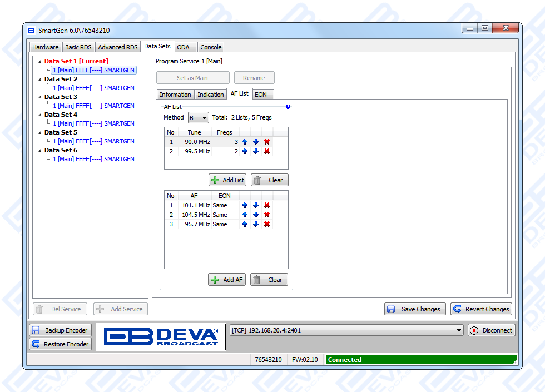The height and width of the screenshot is (392, 545).
Task: Collapse Data Set 1 tree node
Action: 40,62
